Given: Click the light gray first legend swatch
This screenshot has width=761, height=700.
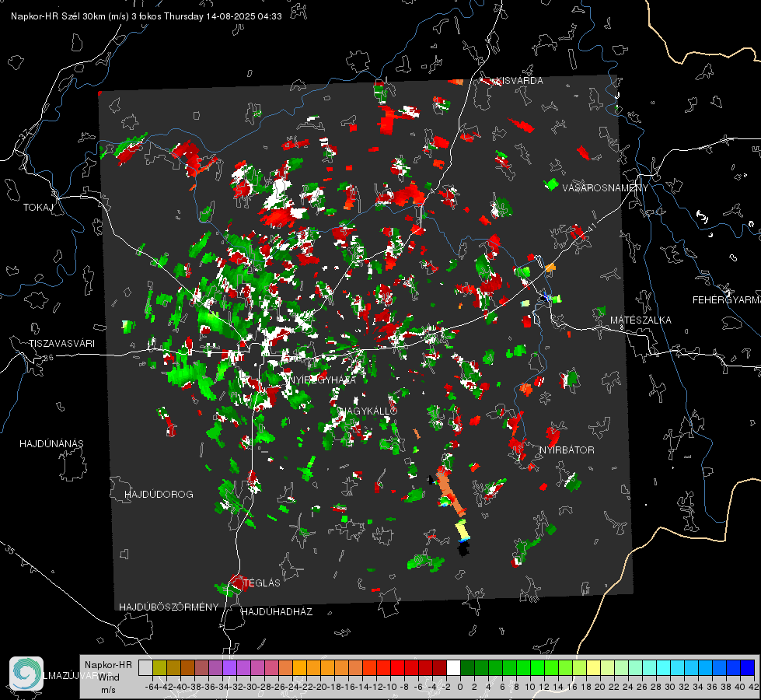Looking at the screenshot, I should coord(145,667).
